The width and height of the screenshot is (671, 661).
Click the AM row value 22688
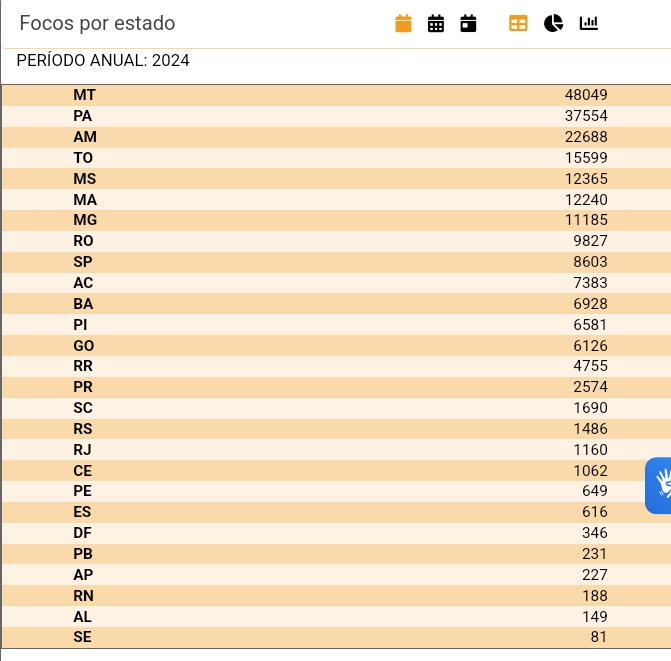(586, 137)
